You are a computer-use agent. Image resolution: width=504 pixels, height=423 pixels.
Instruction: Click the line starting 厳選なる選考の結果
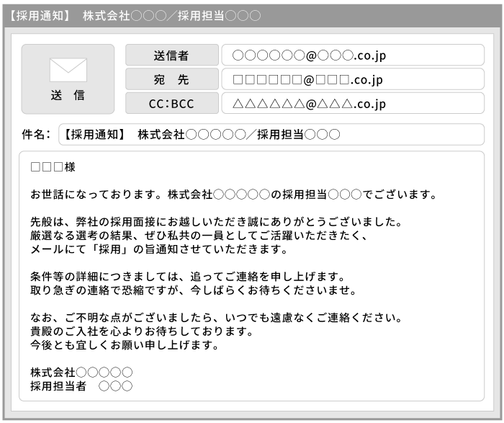199,236
